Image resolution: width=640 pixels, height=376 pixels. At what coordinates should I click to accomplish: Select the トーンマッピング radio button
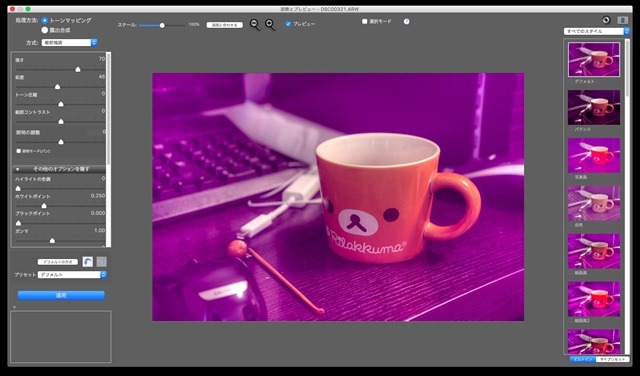click(x=44, y=20)
